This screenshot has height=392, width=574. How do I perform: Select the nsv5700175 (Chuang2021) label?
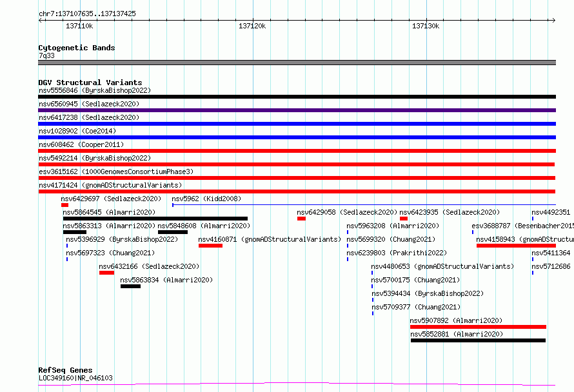point(415,280)
